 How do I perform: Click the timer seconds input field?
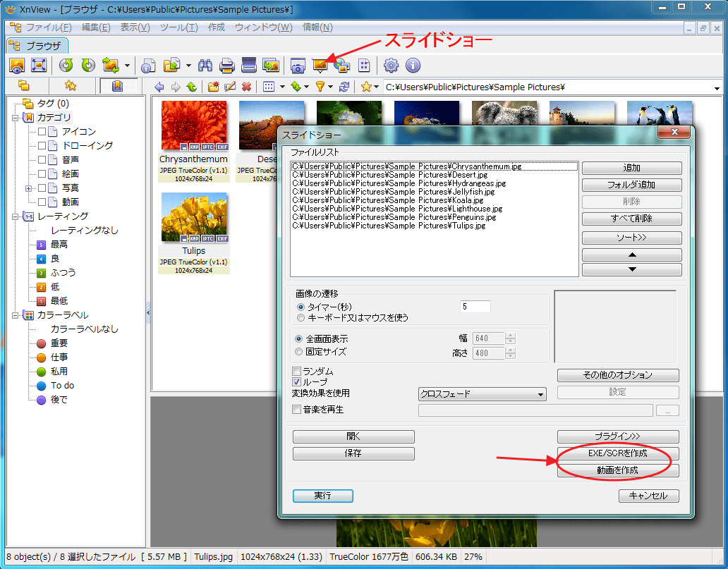[x=475, y=306]
